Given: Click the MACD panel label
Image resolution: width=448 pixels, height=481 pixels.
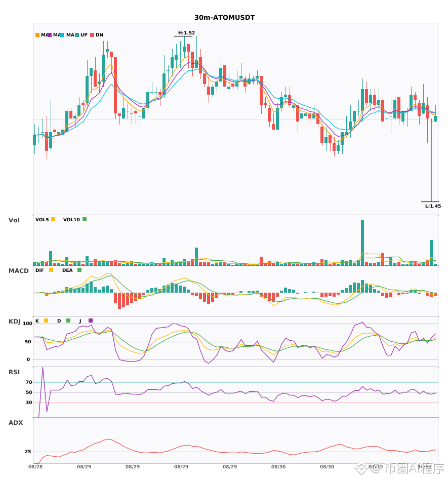Looking at the screenshot, I should [18, 271].
